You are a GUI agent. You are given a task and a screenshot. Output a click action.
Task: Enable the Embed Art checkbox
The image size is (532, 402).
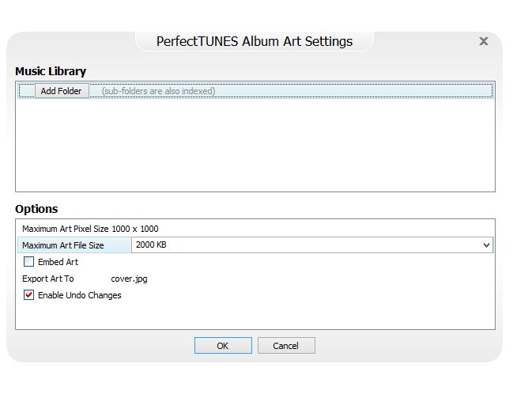click(x=29, y=262)
